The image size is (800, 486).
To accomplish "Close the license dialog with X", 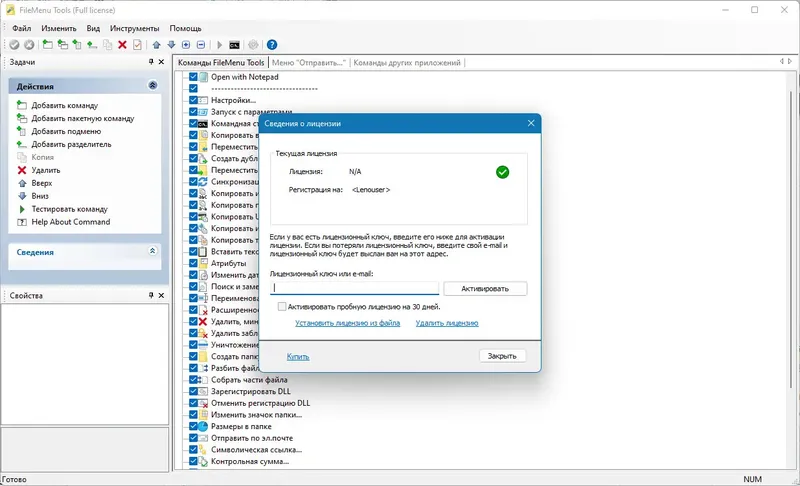I will pyautogui.click(x=531, y=123).
